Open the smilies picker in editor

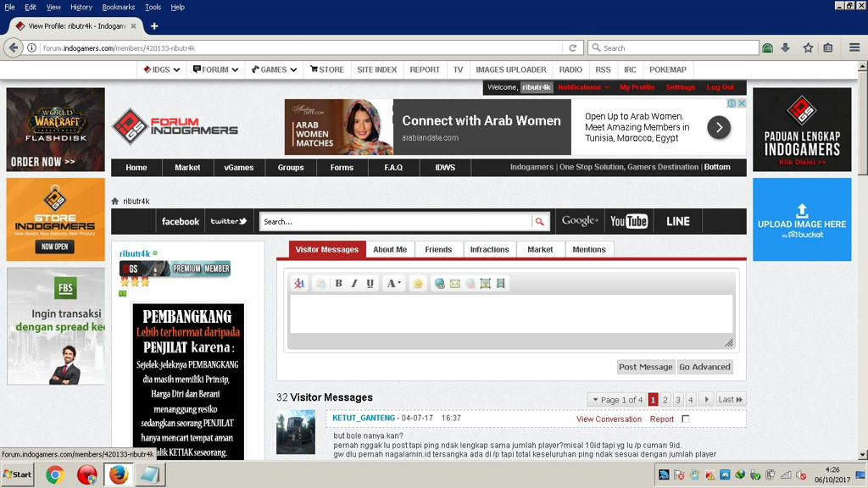(418, 283)
